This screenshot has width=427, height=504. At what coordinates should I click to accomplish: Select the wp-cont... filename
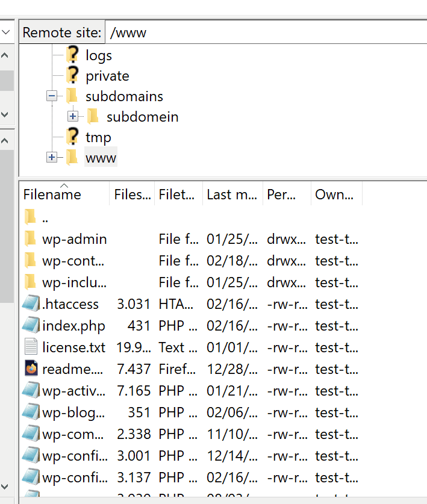(x=73, y=261)
